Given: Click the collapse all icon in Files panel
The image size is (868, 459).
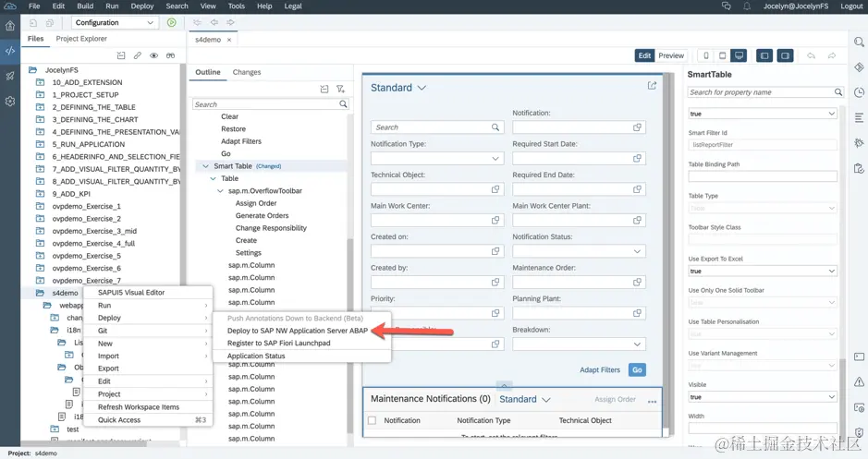Looking at the screenshot, I should (x=121, y=55).
